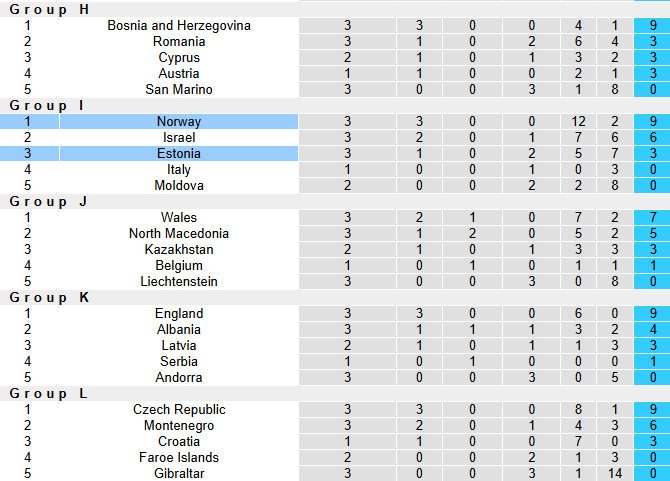The image size is (670, 481).
Task: Select Liechtenstein in Group J
Action: tap(179, 282)
